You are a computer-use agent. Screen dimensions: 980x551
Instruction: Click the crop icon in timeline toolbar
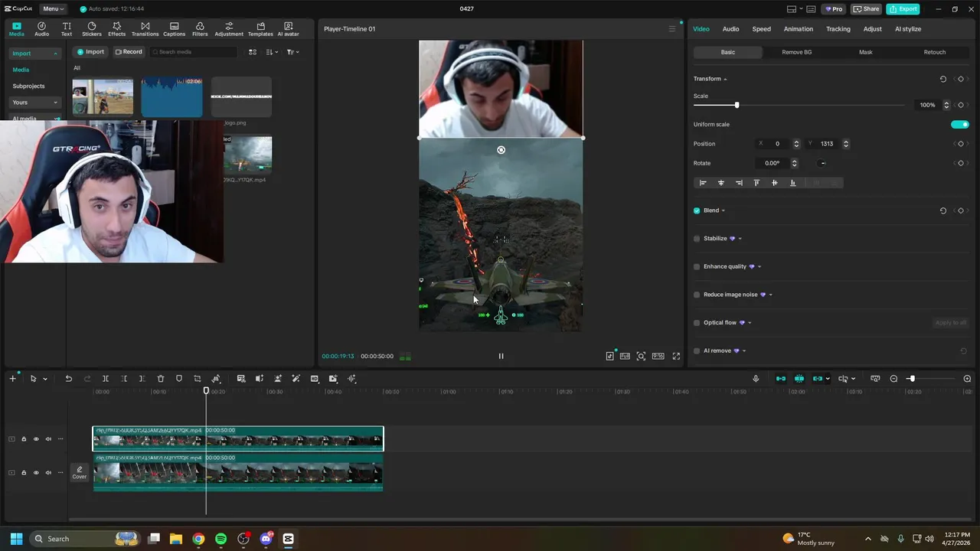(x=198, y=379)
